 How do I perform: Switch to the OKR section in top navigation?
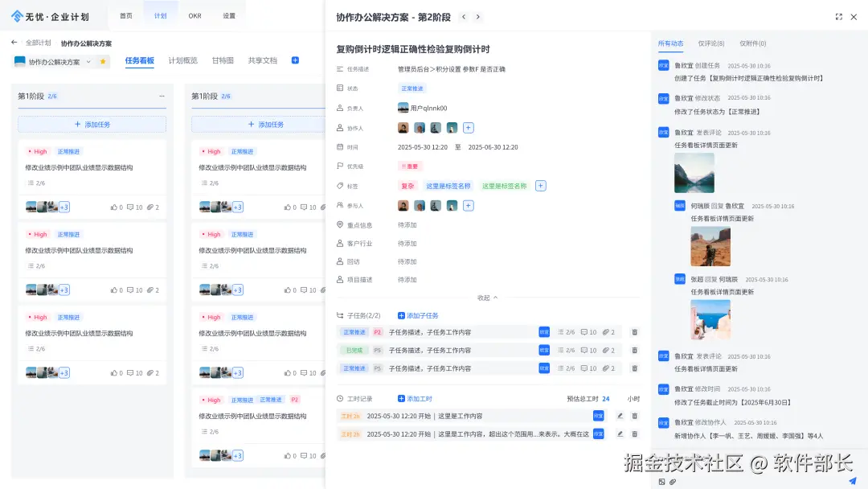pos(194,15)
